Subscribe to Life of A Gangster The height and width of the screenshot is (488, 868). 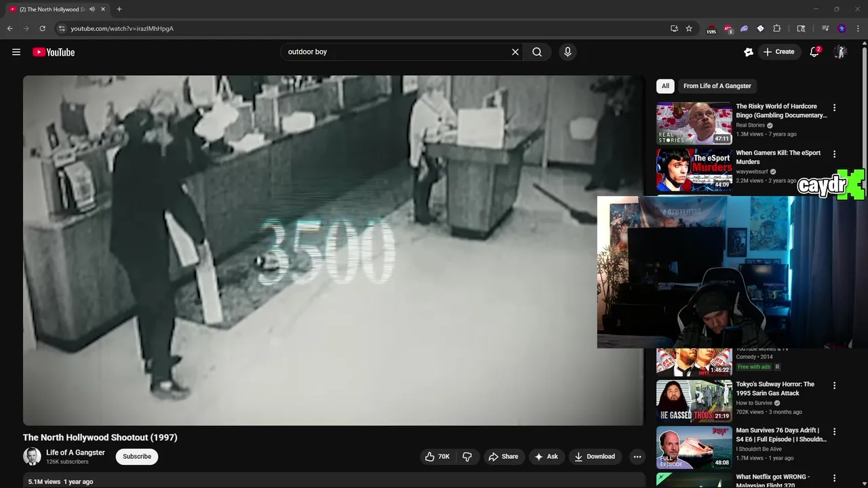click(x=137, y=457)
